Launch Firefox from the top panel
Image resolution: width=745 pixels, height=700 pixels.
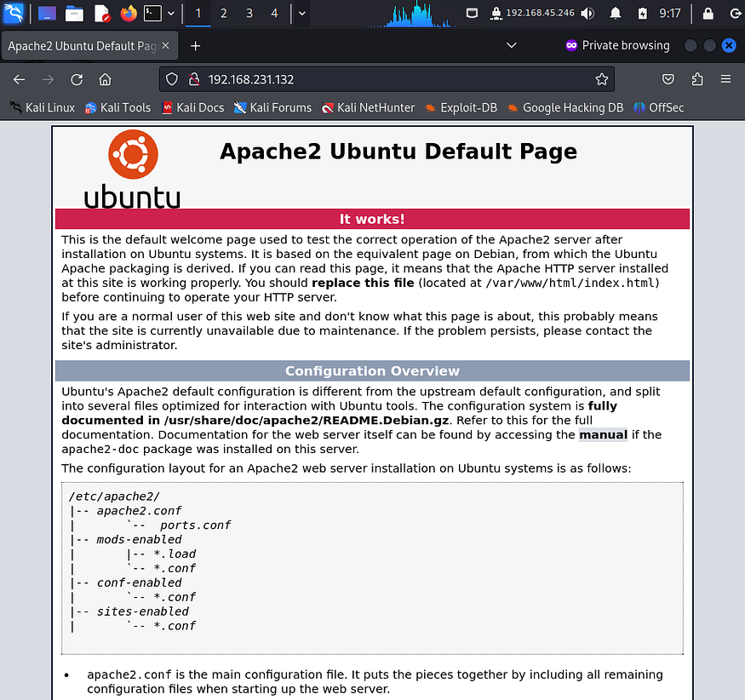coord(129,14)
